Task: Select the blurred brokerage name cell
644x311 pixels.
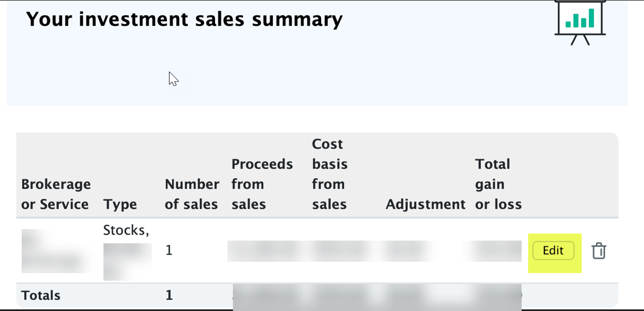Action: [58, 251]
